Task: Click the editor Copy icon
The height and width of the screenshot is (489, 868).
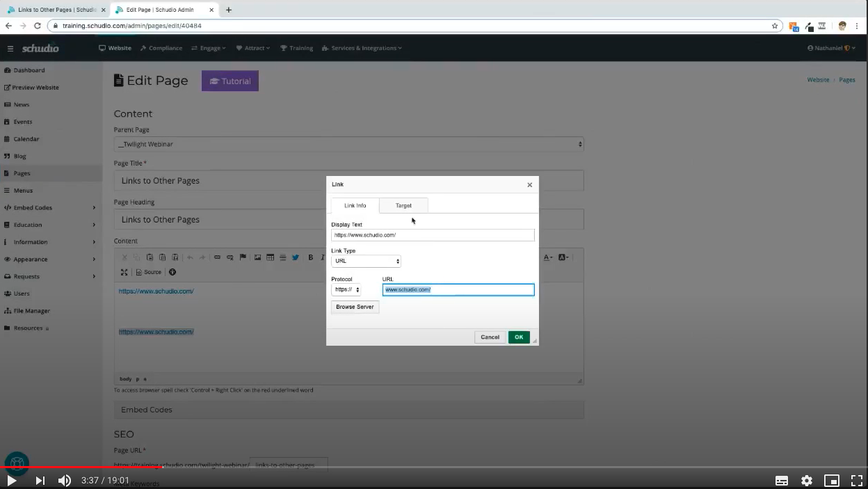Action: pos(137,257)
